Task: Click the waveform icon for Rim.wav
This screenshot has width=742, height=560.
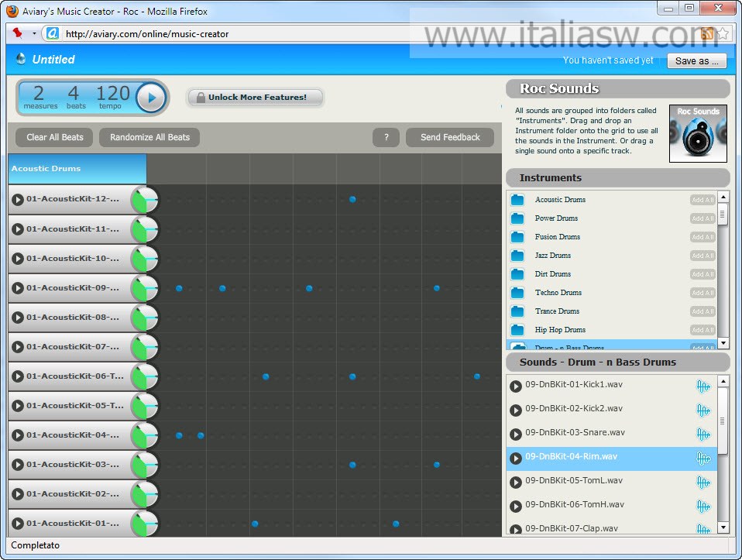Action: (x=703, y=459)
